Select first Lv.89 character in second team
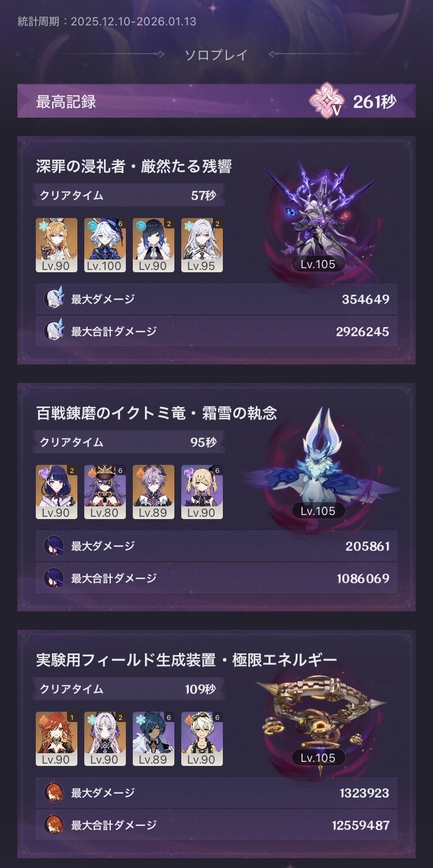The height and width of the screenshot is (868, 433). click(154, 492)
